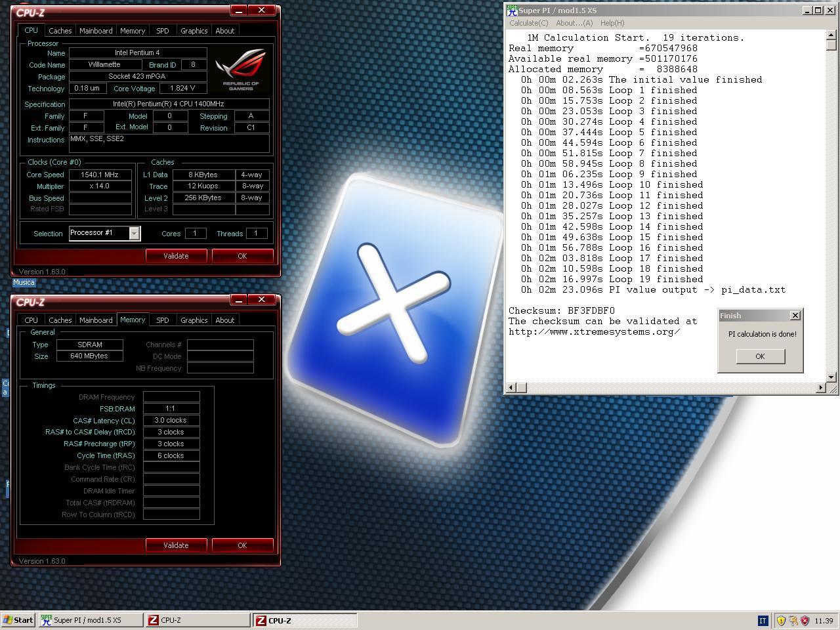Screen dimensions: 840x630
Task: Click the PI value output pi_data.txt line
Action: tap(653, 289)
